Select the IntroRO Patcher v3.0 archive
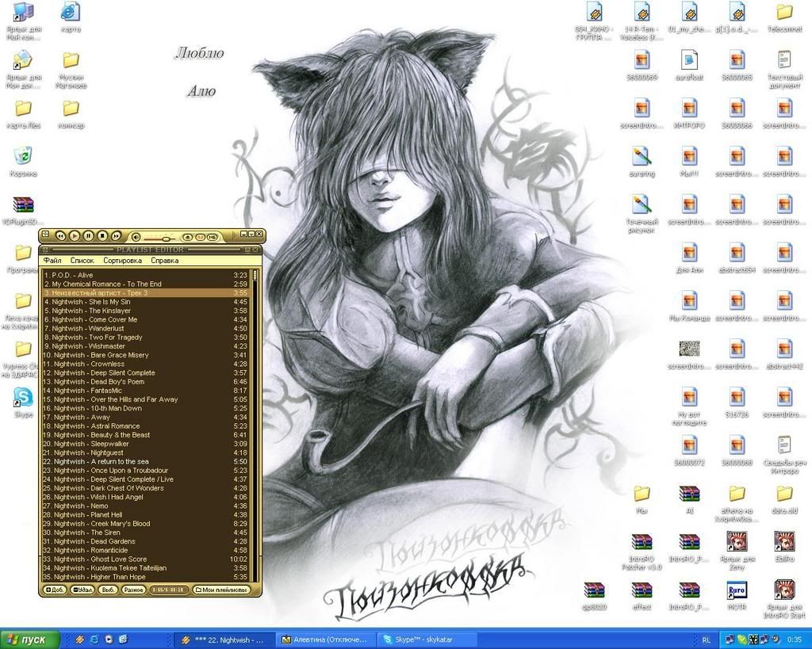This screenshot has width=812, height=649. pos(642,551)
